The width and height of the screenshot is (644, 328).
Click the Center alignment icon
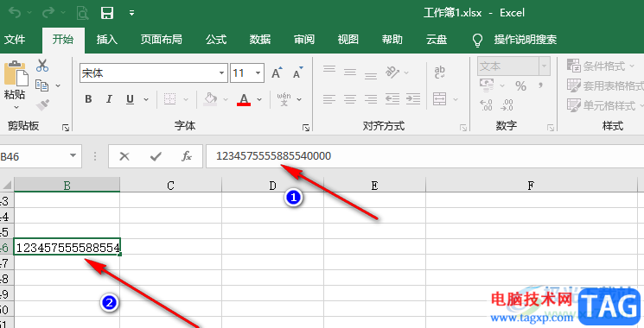click(x=350, y=98)
